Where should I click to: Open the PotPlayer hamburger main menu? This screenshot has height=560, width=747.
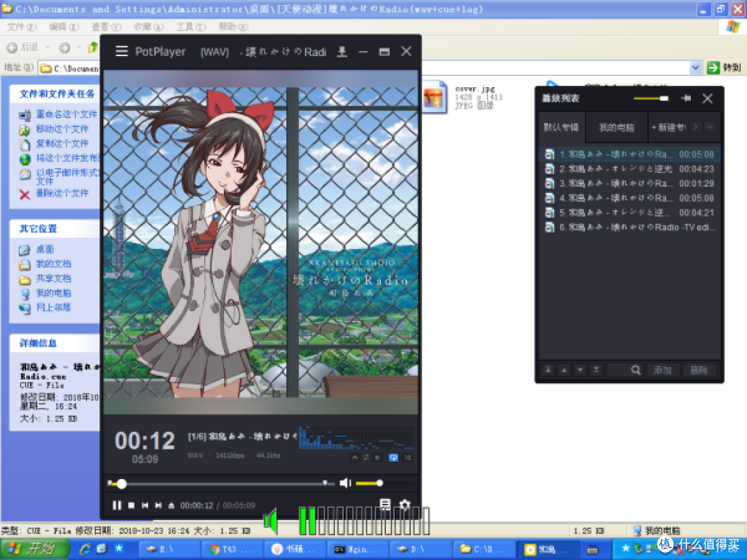(x=122, y=51)
